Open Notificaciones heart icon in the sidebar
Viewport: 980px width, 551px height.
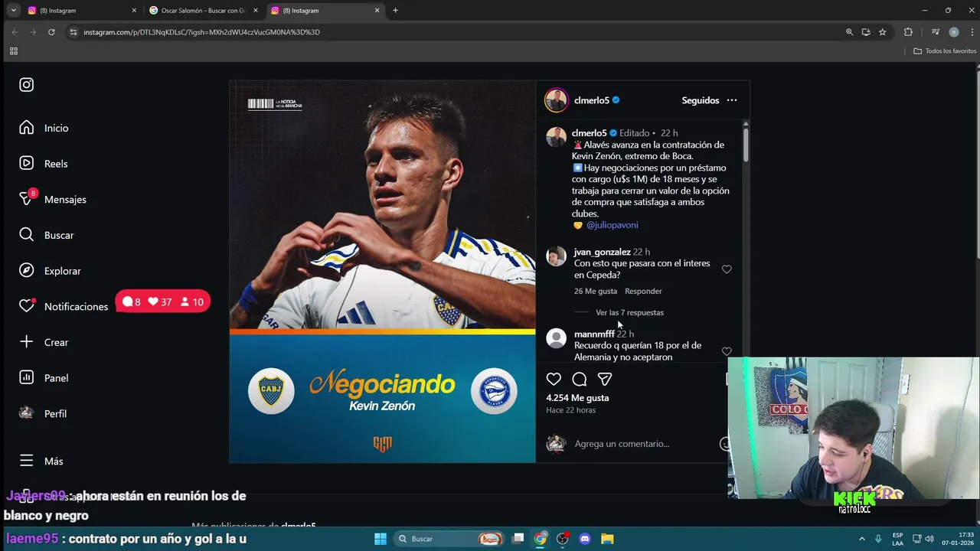27,306
